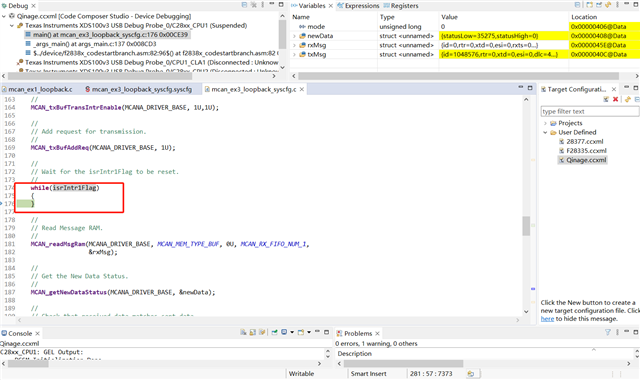Click User Defined folder icon
The image size is (640, 380).
pos(553,133)
